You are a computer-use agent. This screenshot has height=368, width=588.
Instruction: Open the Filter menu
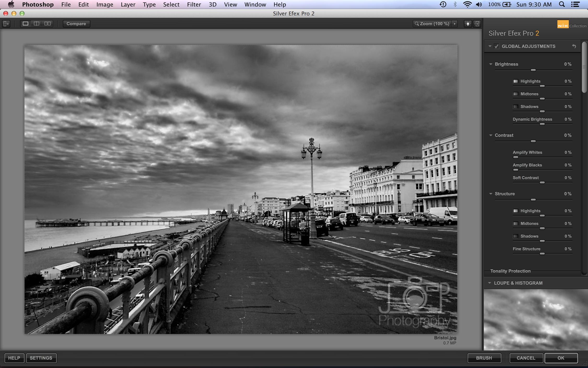pos(194,4)
